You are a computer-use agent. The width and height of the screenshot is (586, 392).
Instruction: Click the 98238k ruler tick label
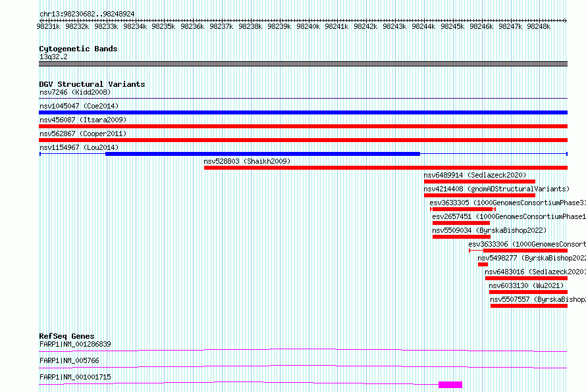250,26
